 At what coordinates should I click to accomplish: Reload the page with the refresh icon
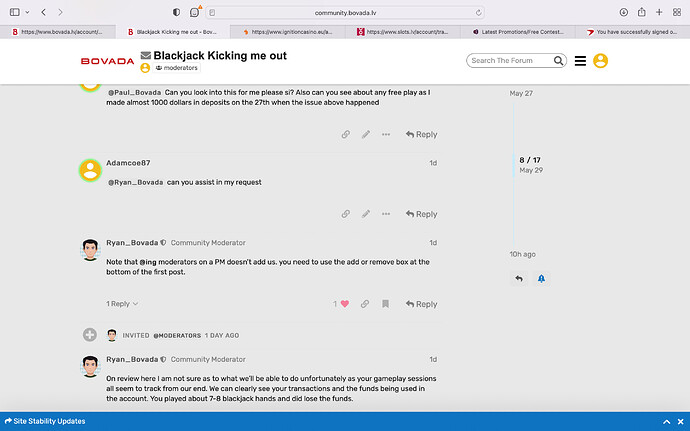tap(478, 13)
